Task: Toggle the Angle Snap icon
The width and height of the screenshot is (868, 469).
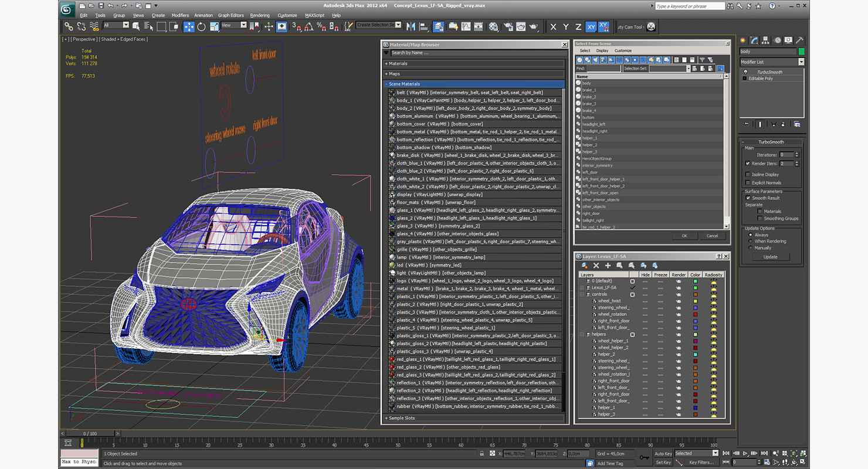Action: [308, 26]
